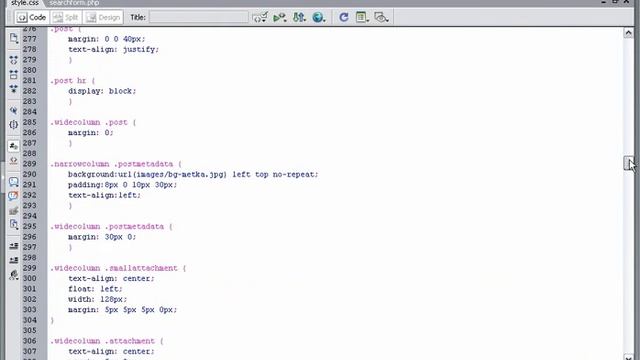
Task: Click the selector ".widecolumn .attachment {"
Action: pos(107,341)
